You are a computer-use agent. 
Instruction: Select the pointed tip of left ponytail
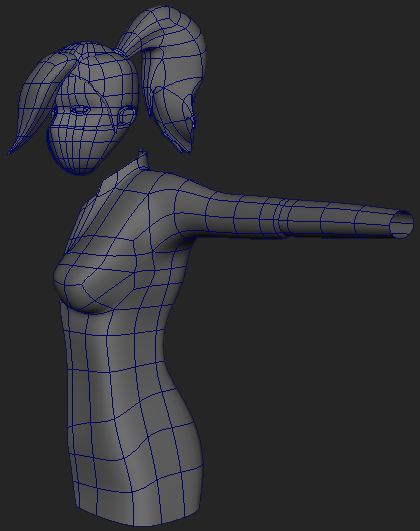(14, 148)
